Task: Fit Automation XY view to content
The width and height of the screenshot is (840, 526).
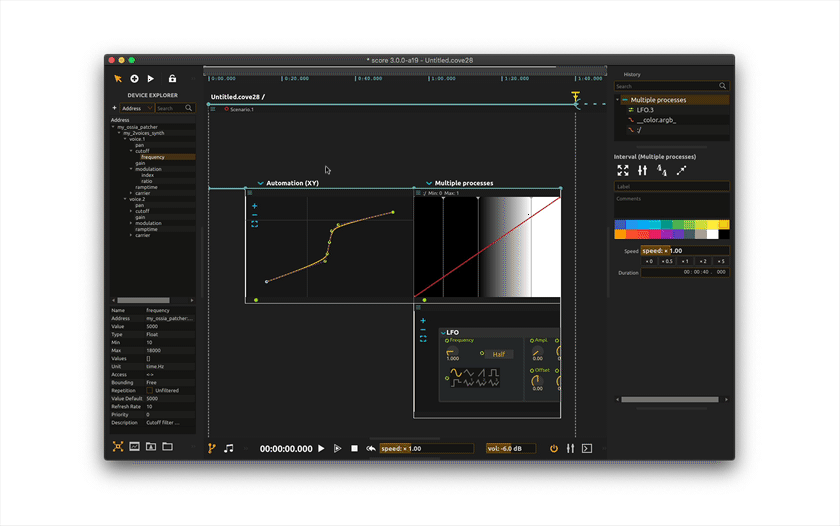Action: tap(254, 224)
